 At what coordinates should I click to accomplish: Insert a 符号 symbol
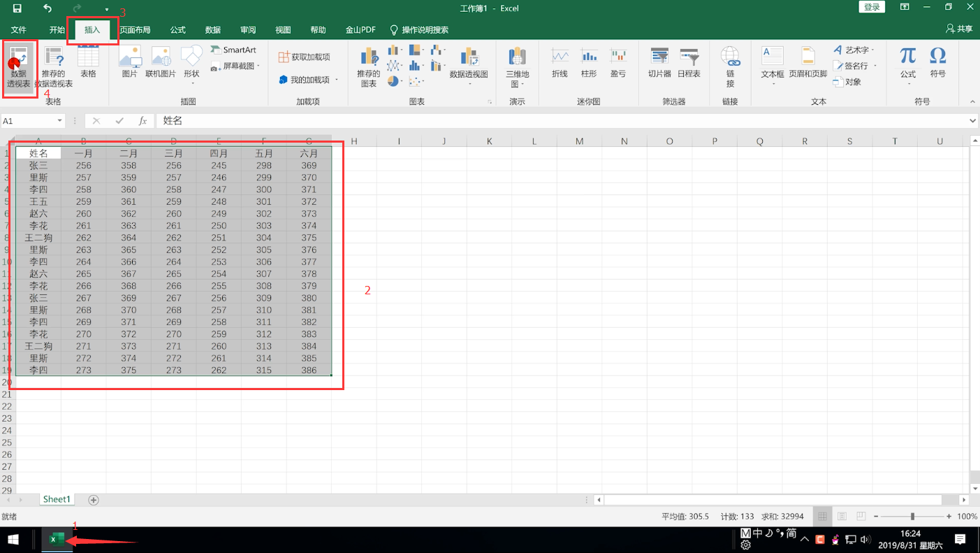pyautogui.click(x=938, y=63)
